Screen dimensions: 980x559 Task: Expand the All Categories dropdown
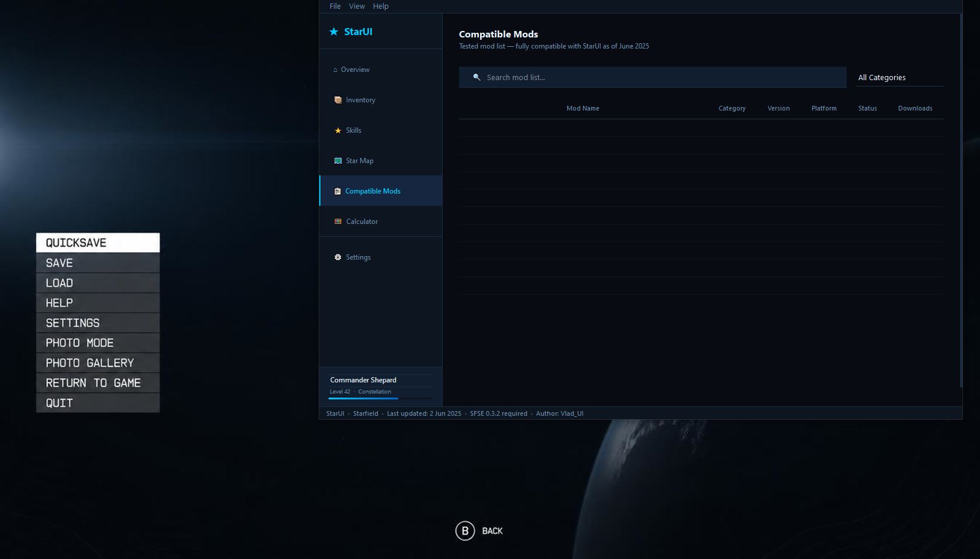coord(899,77)
